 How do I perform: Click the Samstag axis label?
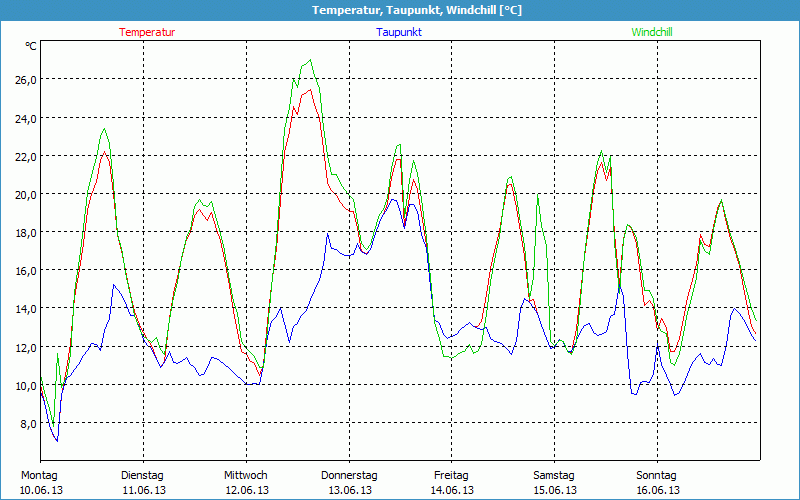[554, 476]
